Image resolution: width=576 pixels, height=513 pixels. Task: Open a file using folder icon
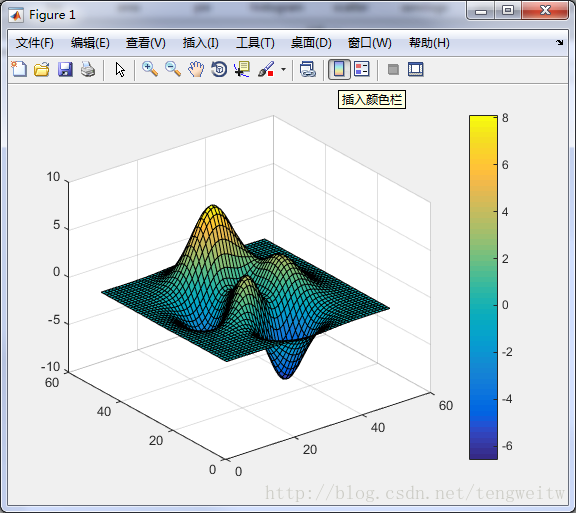click(42, 69)
